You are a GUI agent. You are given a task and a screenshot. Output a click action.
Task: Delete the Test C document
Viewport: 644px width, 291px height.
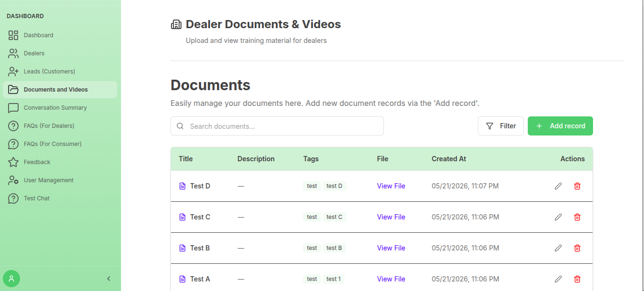coord(577,217)
